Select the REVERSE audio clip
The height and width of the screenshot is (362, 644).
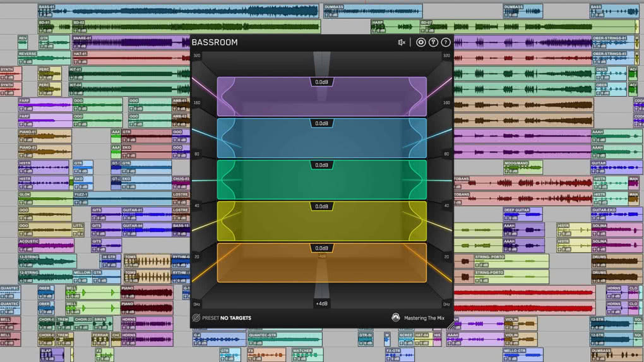[44, 58]
